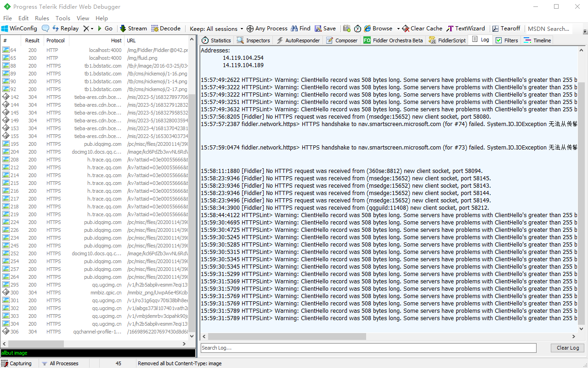Switch to the Composer tab
This screenshot has height=368, width=588.
click(342, 40)
